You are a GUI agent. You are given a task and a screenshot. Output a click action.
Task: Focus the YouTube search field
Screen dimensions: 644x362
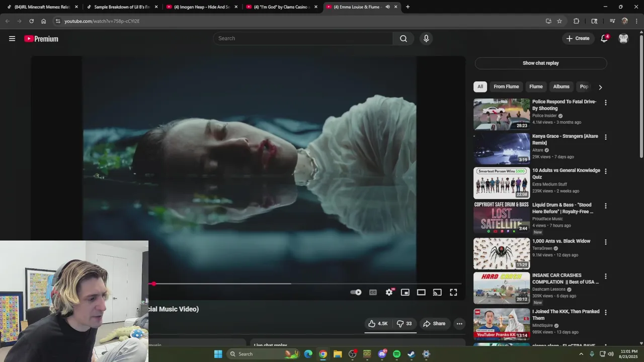tap(303, 38)
